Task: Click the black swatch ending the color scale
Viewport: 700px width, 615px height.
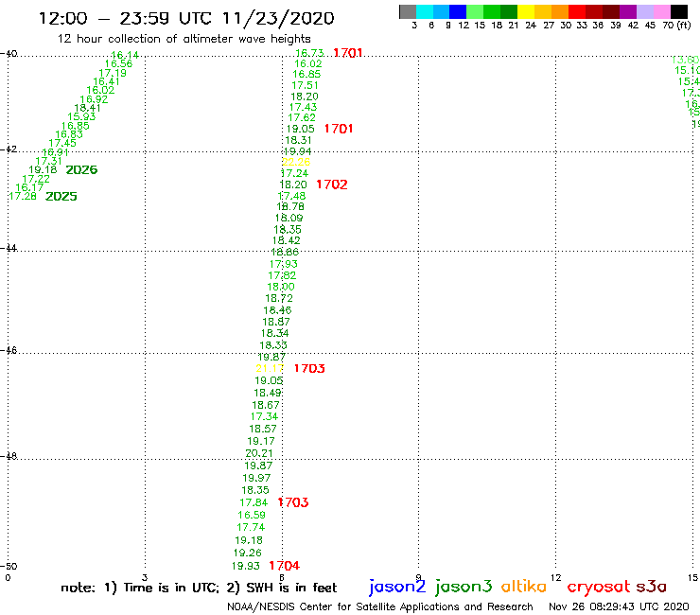Action: click(678, 11)
